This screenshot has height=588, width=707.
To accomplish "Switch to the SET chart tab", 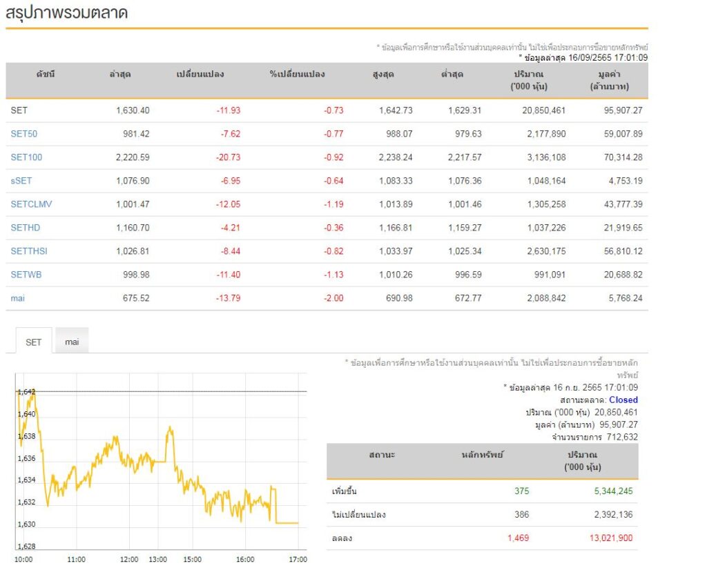I will (33, 342).
